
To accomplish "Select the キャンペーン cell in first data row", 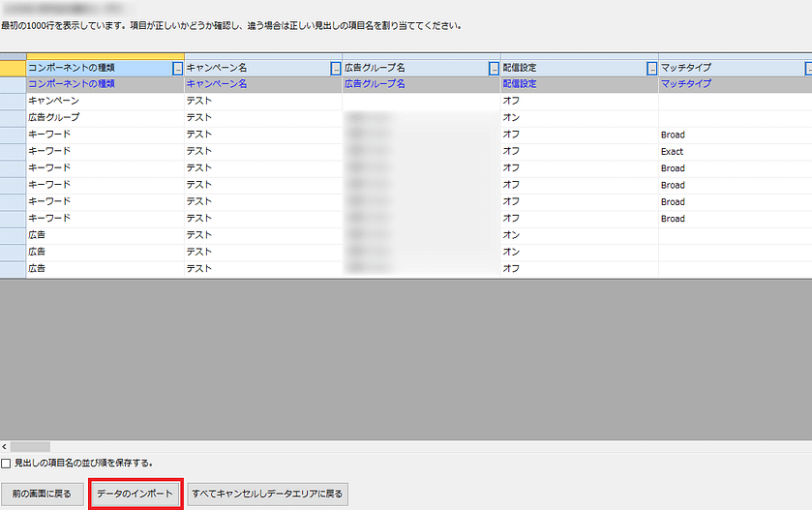I will coord(54,101).
